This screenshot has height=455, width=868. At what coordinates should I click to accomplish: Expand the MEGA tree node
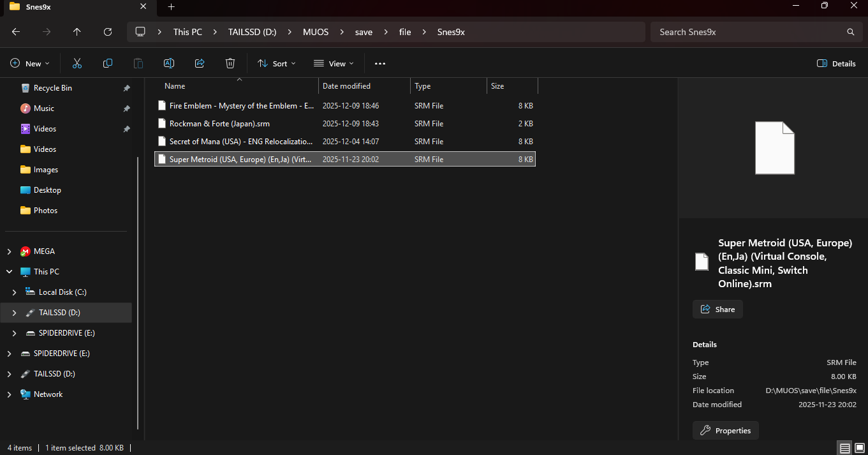point(9,251)
